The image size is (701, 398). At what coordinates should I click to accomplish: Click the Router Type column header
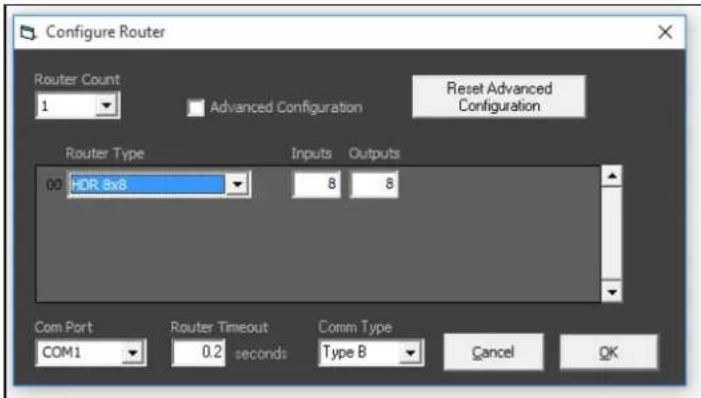point(105,153)
